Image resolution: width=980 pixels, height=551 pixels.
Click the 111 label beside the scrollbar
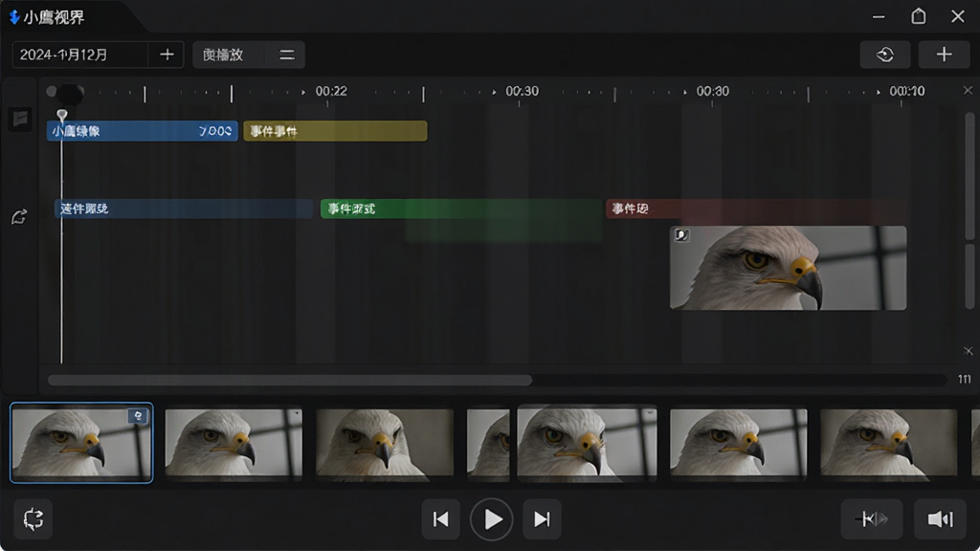(x=965, y=379)
